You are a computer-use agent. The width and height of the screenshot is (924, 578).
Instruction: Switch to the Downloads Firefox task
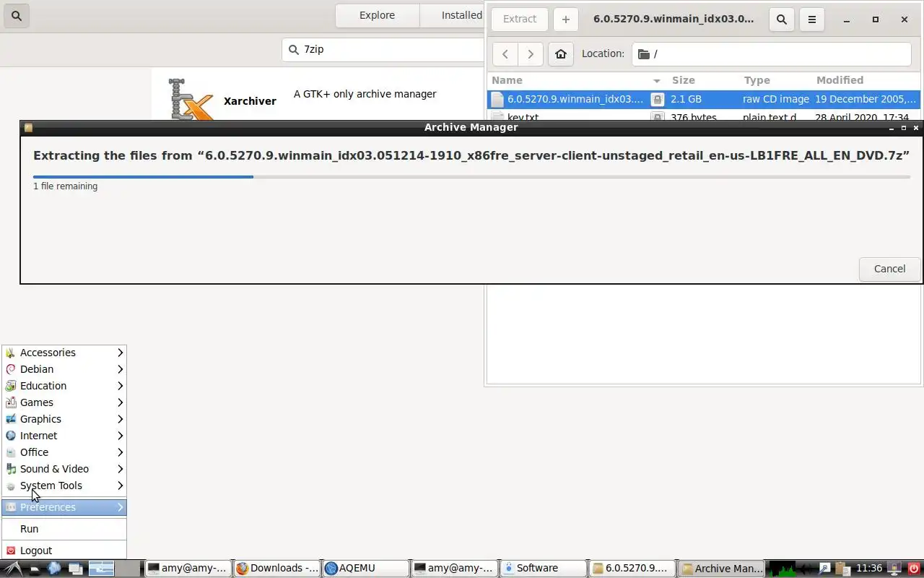(277, 569)
